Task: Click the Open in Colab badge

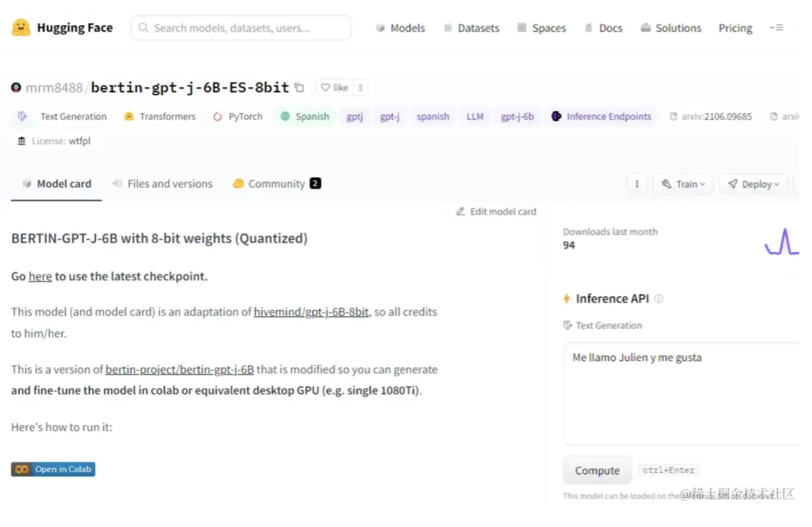Action: coord(53,469)
